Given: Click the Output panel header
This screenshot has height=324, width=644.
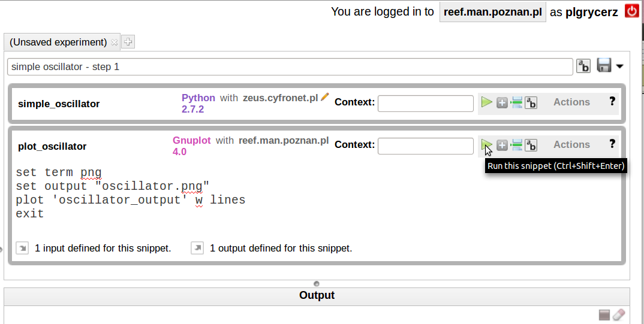Looking at the screenshot, I should point(317,296).
